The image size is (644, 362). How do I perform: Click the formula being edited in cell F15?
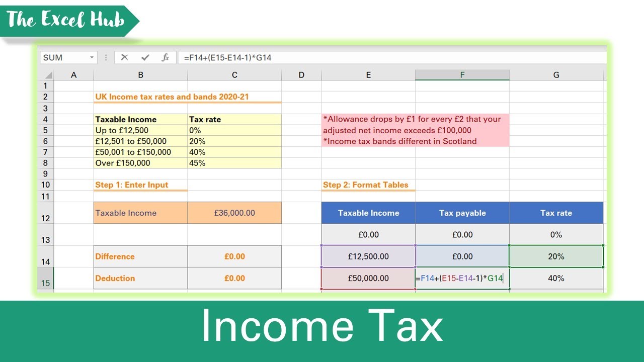pos(462,278)
